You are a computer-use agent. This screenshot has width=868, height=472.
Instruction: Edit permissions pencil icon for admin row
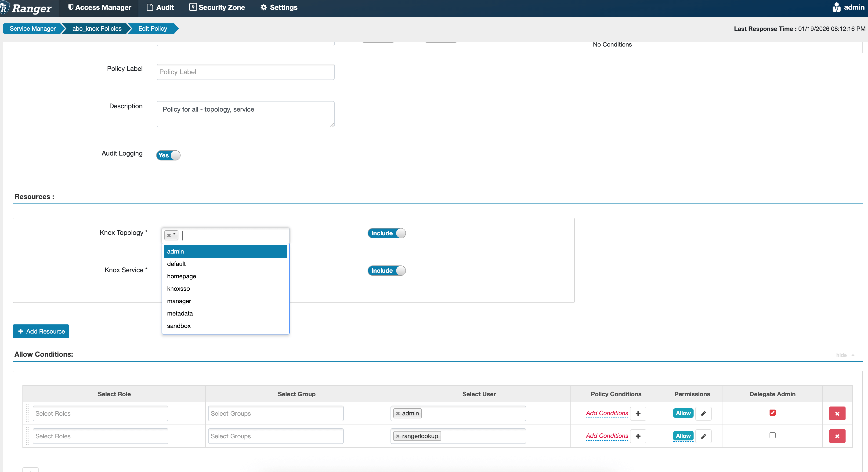(703, 413)
